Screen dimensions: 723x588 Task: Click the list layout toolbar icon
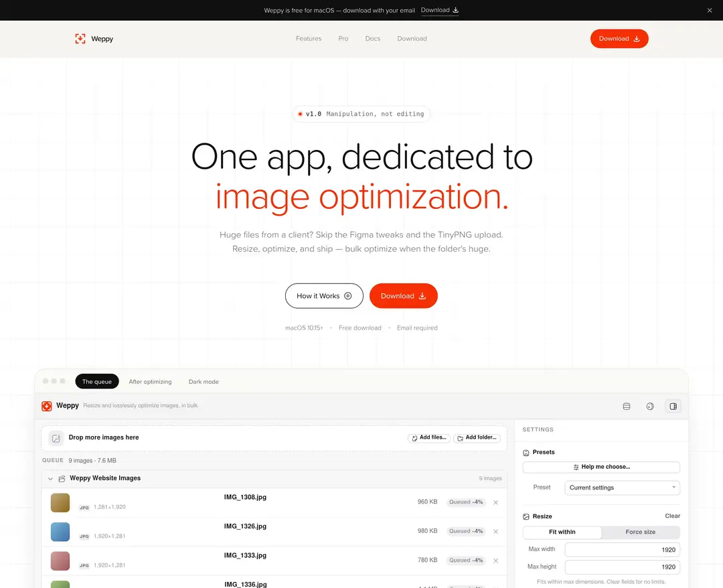(x=626, y=407)
